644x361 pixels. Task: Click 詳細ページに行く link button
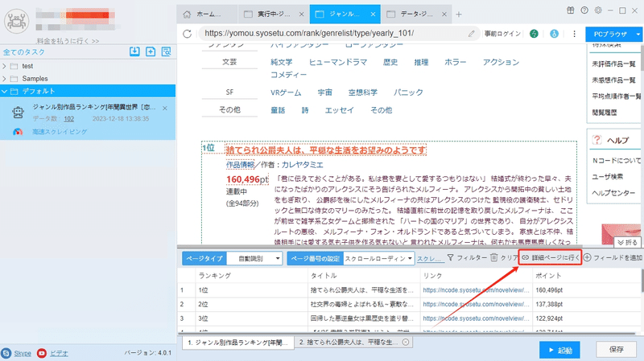coord(551,257)
